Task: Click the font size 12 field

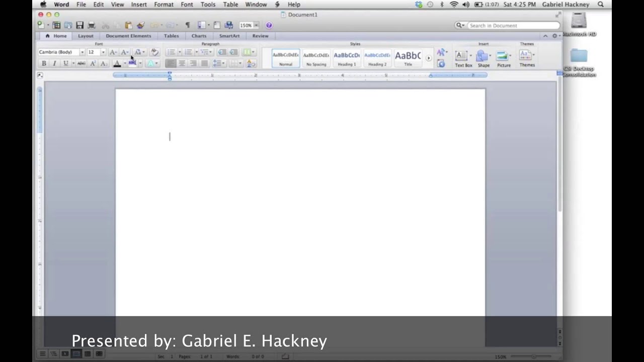Action: [93, 52]
